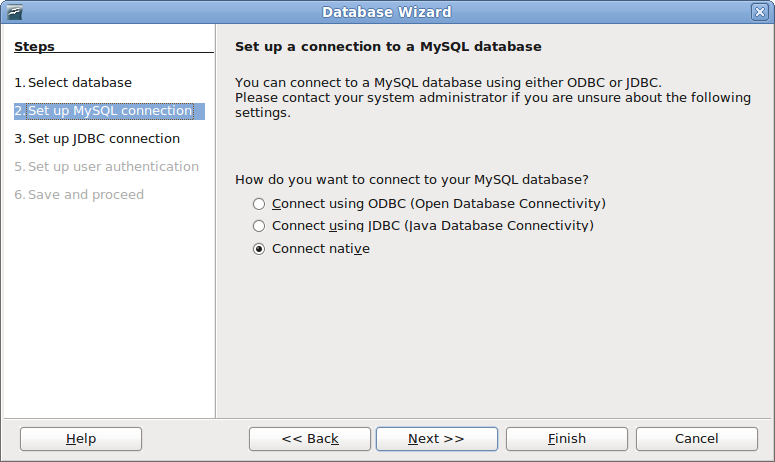The width and height of the screenshot is (775, 462).
Task: Advance with the Next >> button
Action: 437,439
